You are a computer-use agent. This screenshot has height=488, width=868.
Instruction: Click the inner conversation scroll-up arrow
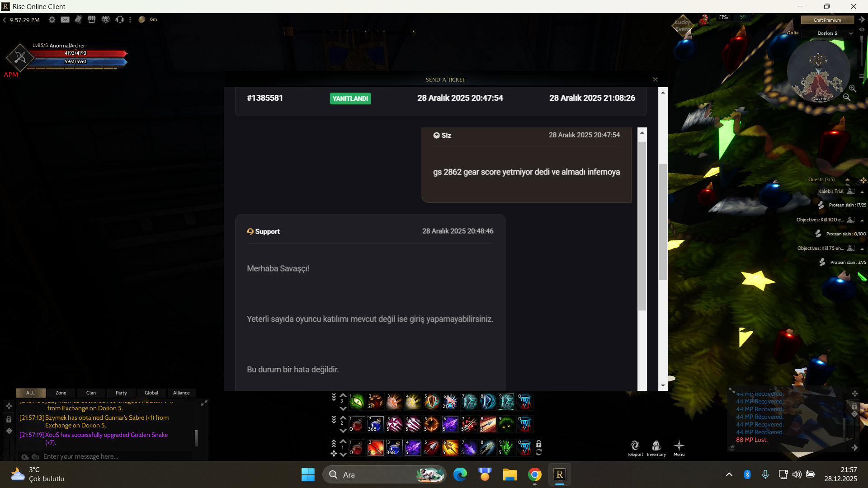pos(642,133)
